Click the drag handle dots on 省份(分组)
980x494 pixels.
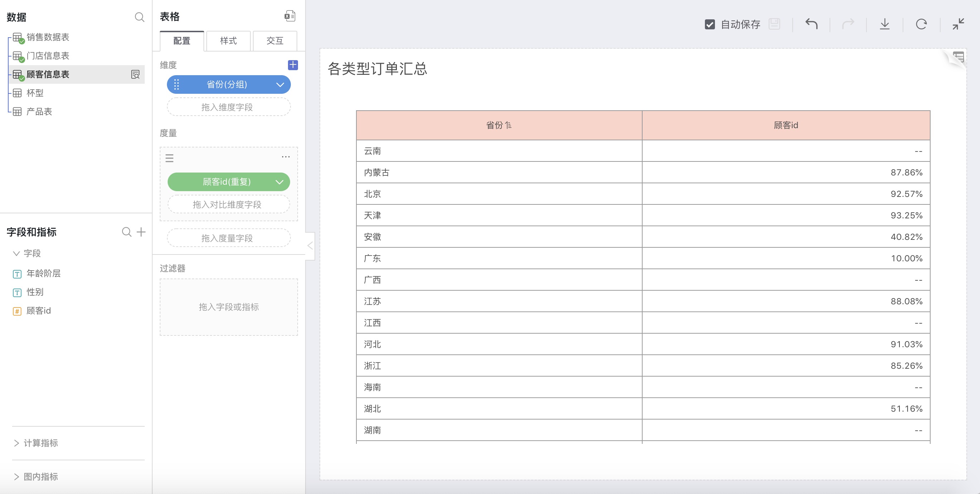(x=177, y=84)
